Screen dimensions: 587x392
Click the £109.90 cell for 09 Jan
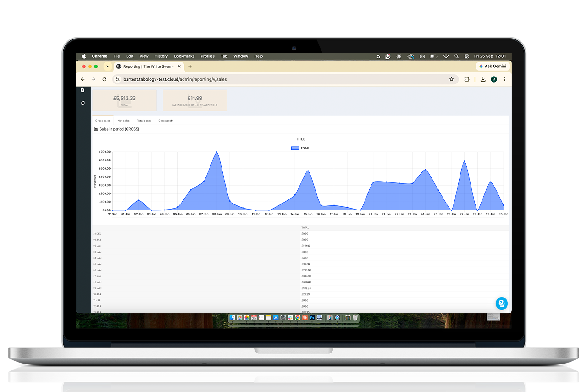pos(306,288)
